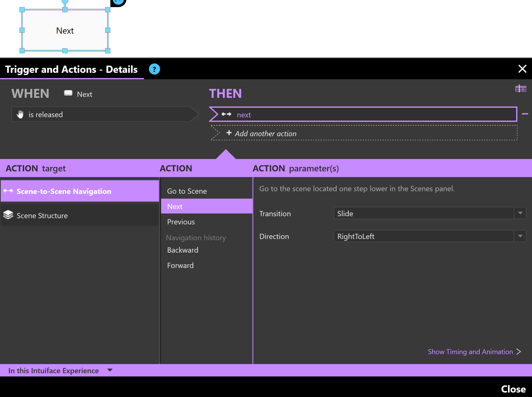Click the plus icon next to Add another action
The height and width of the screenshot is (397, 532).
[x=229, y=133]
